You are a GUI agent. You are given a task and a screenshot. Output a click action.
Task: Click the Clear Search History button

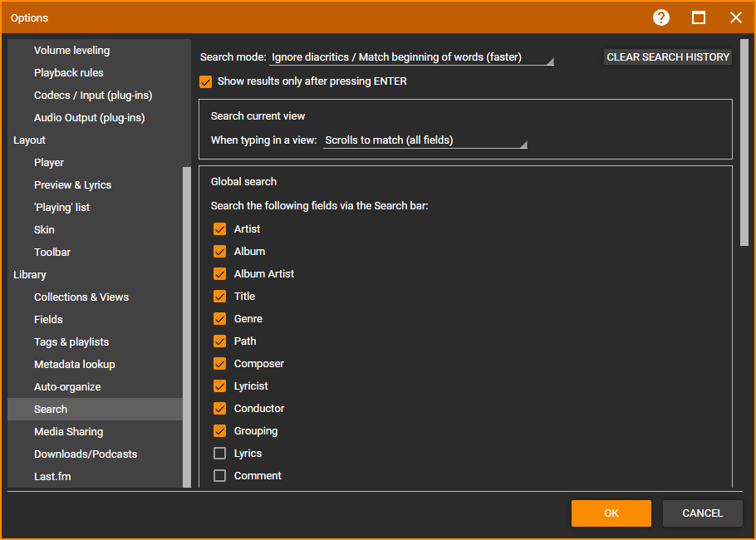coord(668,57)
